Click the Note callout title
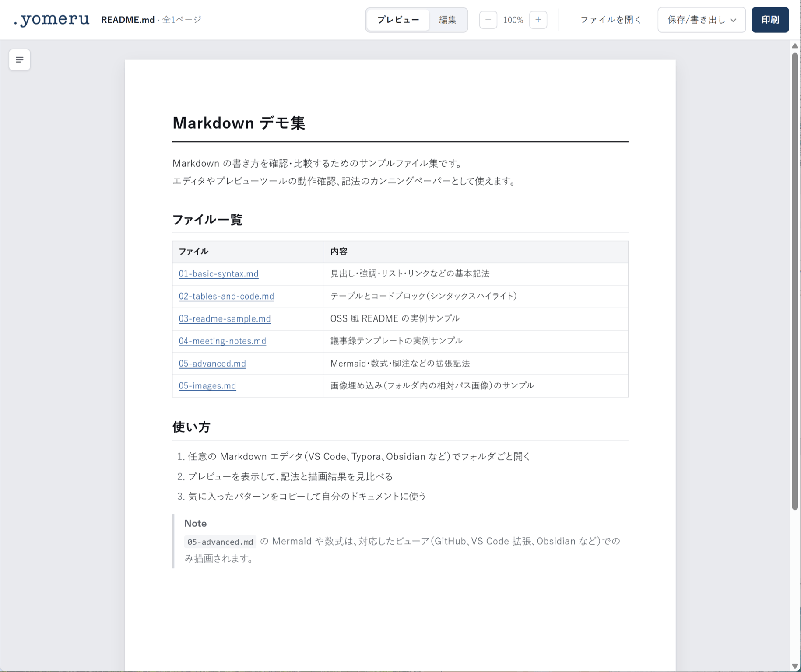This screenshot has width=801, height=672. [x=195, y=523]
